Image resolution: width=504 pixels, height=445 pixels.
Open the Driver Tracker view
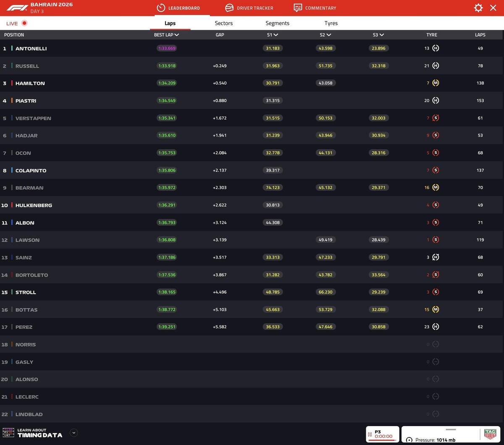(x=249, y=8)
